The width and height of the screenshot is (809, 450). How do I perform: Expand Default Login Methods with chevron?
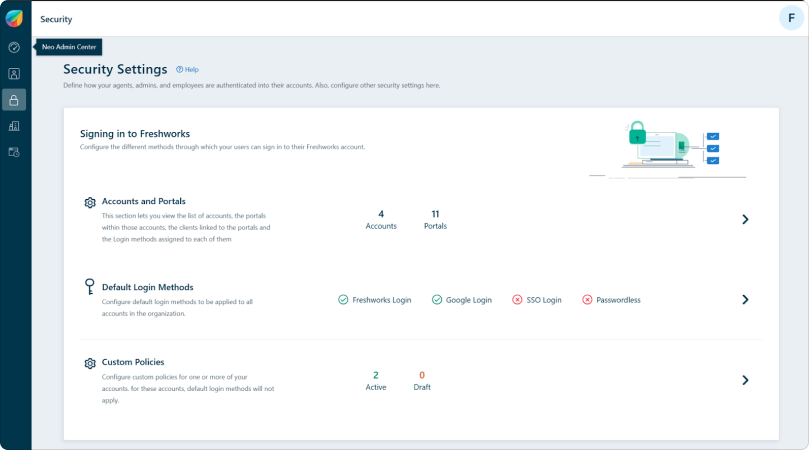745,300
